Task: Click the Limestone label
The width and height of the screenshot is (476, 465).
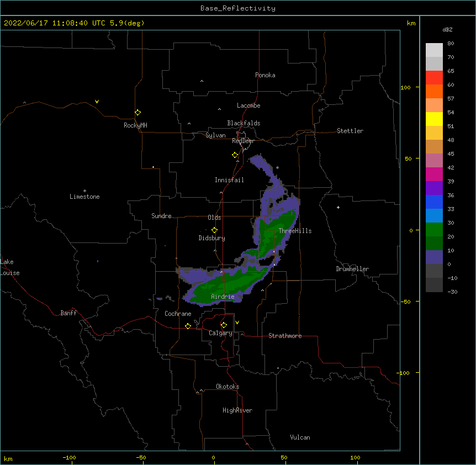Action: [84, 197]
